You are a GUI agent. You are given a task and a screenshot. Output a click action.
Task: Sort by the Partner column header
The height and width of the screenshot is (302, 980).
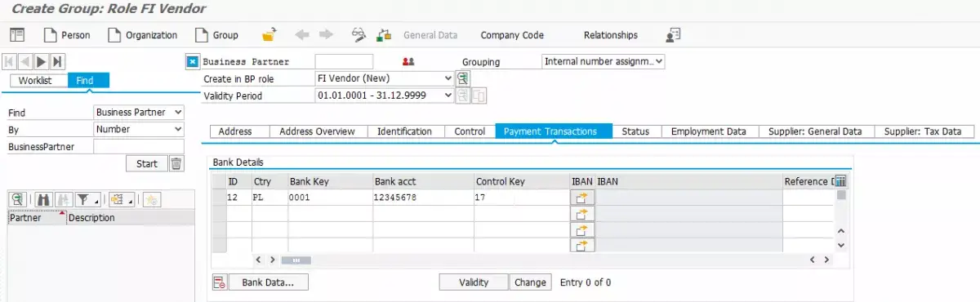point(37,218)
